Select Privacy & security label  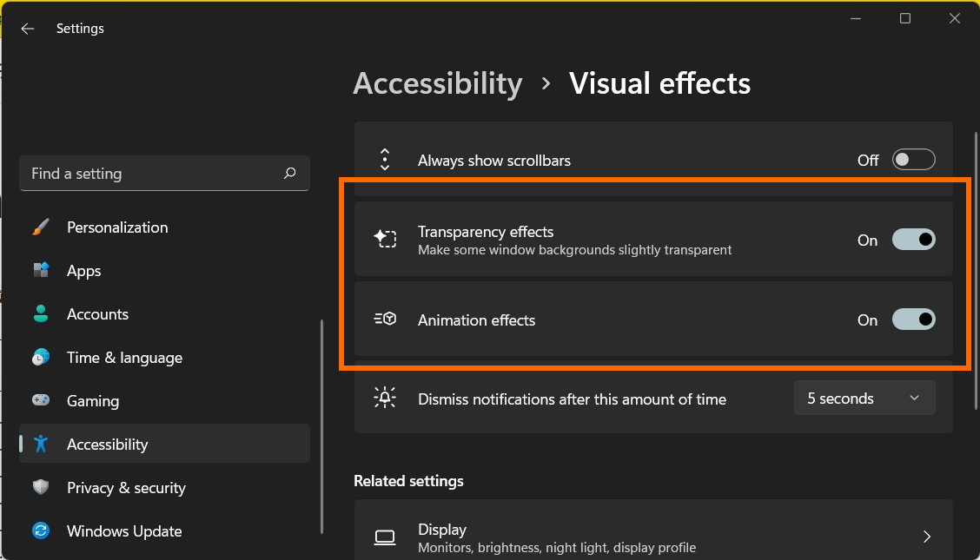(126, 488)
